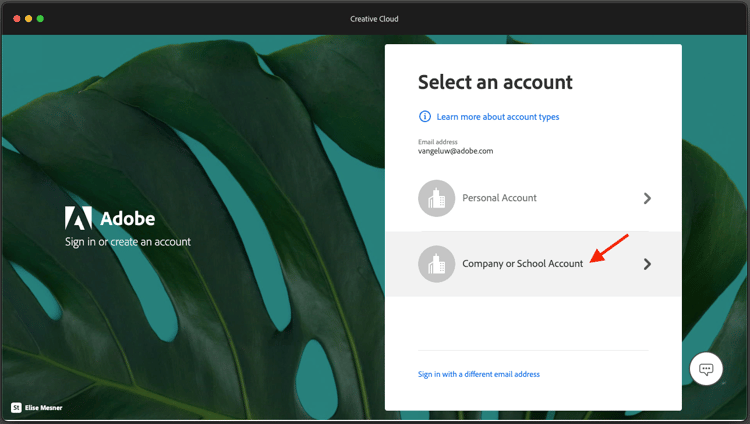Minimize the window with the yellow button

click(29, 19)
